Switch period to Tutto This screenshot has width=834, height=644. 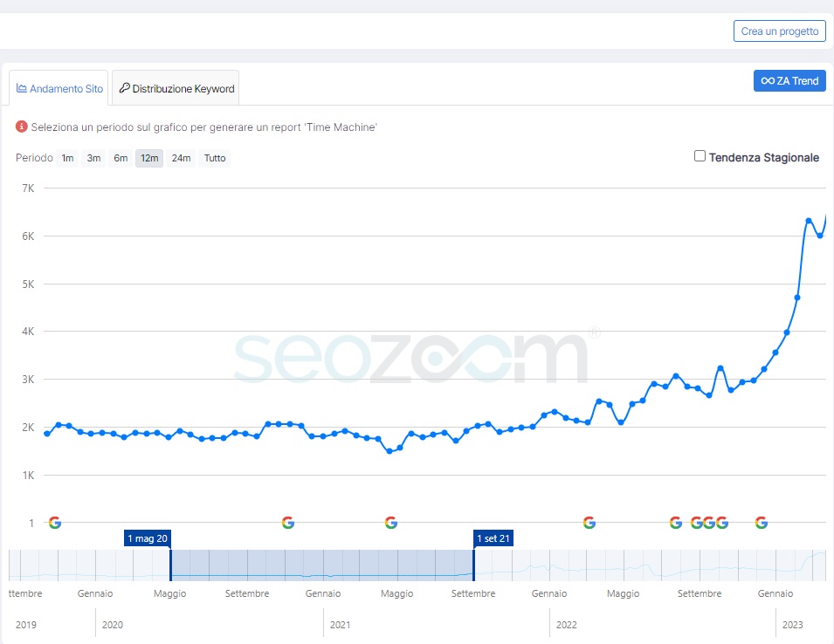215,158
